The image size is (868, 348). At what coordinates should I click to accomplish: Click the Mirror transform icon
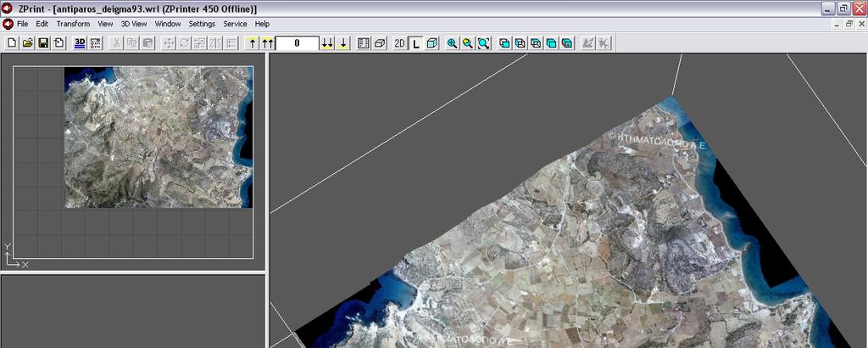tap(214, 43)
